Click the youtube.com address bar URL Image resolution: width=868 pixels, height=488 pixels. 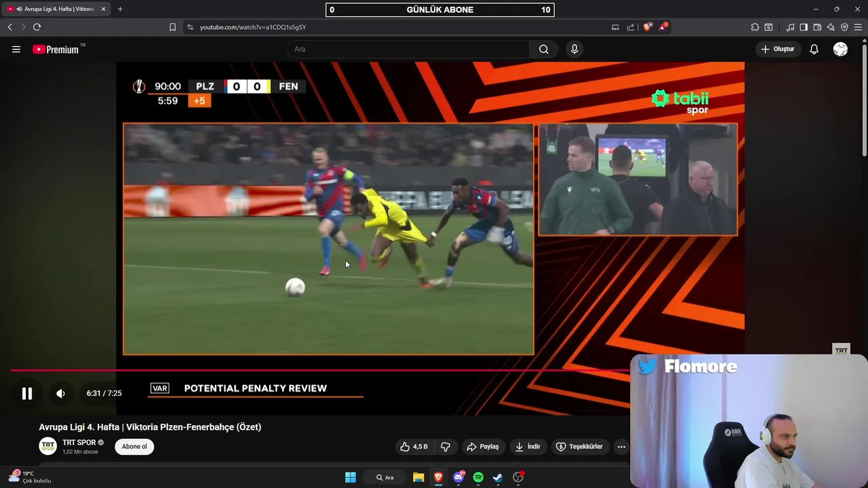tap(253, 27)
